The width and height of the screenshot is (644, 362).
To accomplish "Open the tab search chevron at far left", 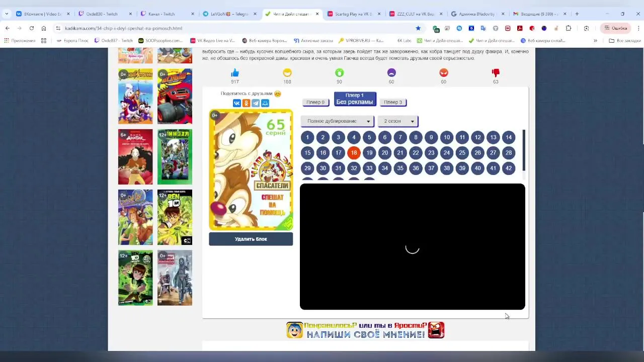I will click(7, 14).
